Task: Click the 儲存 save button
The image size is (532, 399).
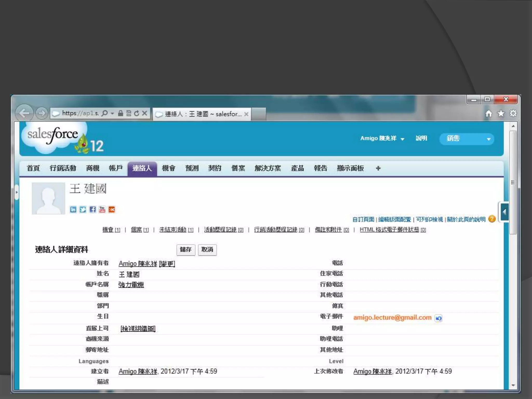Action: click(185, 250)
